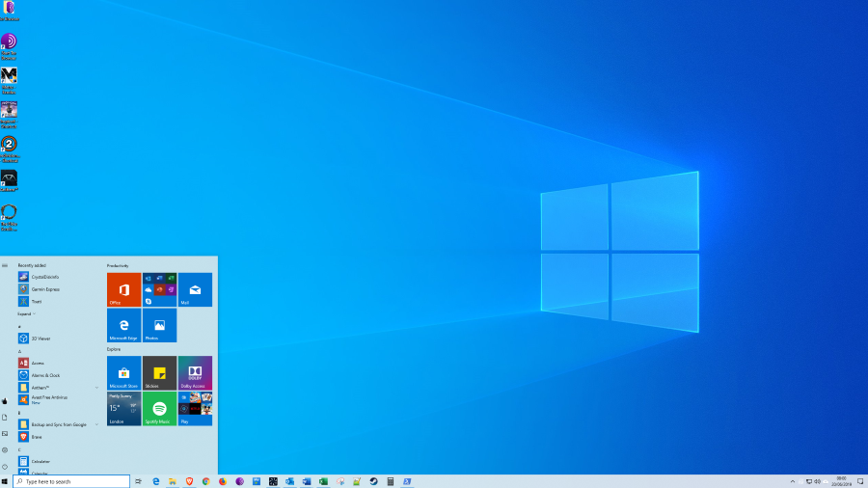
Task: Open Word from the taskbar
Action: pos(307,481)
